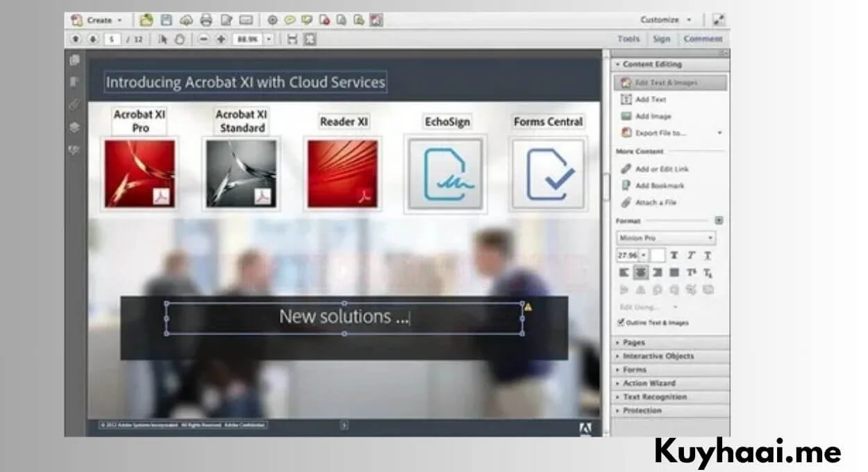
Task: Toggle underline text formatting
Action: point(708,255)
